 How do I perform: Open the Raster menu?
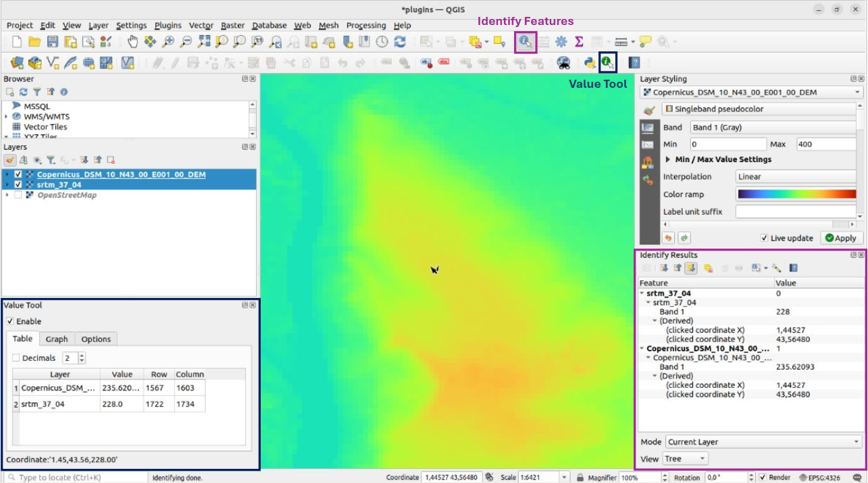click(232, 26)
